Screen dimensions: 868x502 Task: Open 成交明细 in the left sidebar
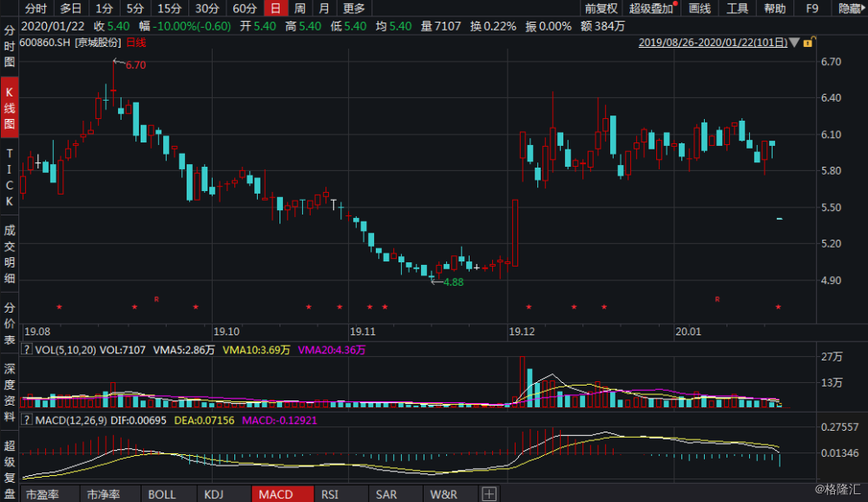[x=10, y=254]
